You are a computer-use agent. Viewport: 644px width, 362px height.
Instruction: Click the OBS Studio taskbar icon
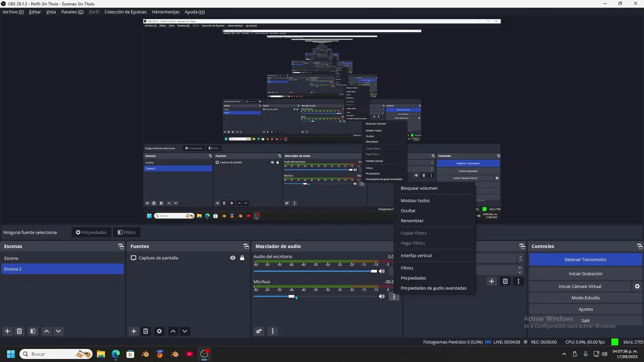pos(204,354)
